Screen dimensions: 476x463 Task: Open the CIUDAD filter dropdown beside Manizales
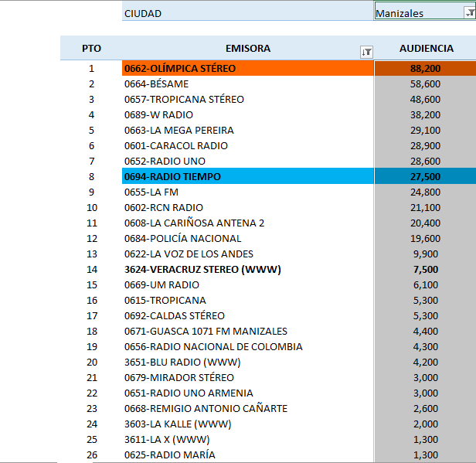point(470,13)
